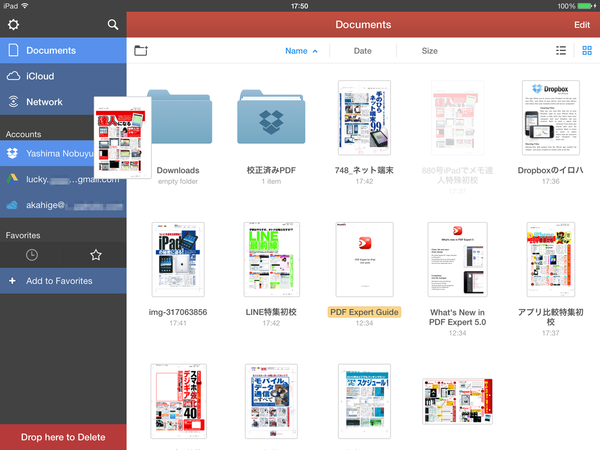Open the PDF Expert Guide thumbnail
Image resolution: width=600 pixels, height=450 pixels.
(364, 259)
